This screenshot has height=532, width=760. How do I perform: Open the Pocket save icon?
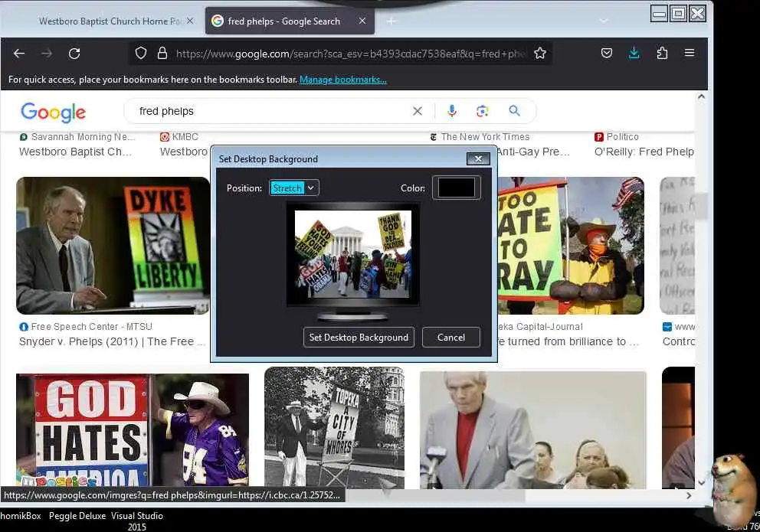pos(606,54)
